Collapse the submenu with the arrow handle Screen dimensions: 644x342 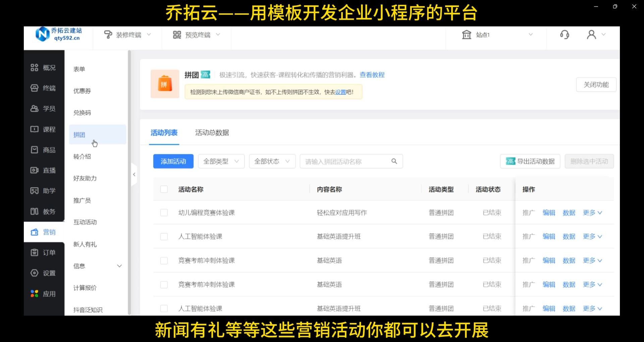pos(134,174)
